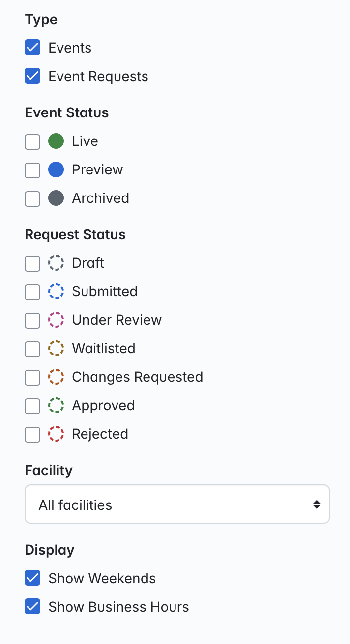
Task: Turn off Show Business Hours checkbox
Action: (32, 607)
